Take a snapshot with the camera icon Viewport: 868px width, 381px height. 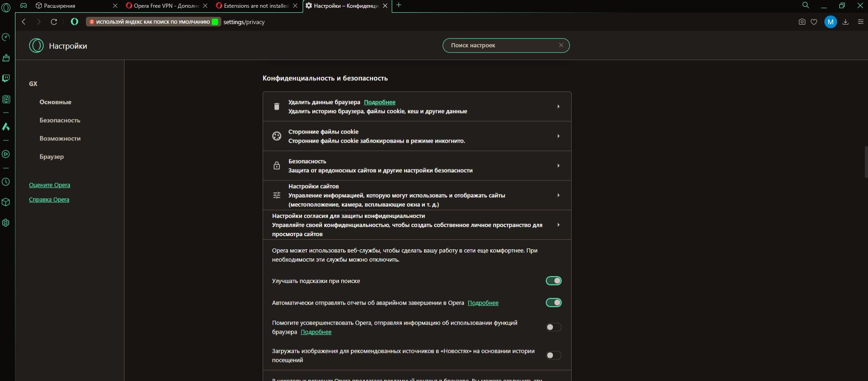802,22
